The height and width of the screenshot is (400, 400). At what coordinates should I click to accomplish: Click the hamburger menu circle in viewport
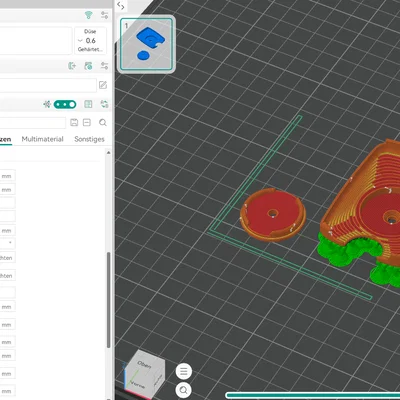point(184,371)
